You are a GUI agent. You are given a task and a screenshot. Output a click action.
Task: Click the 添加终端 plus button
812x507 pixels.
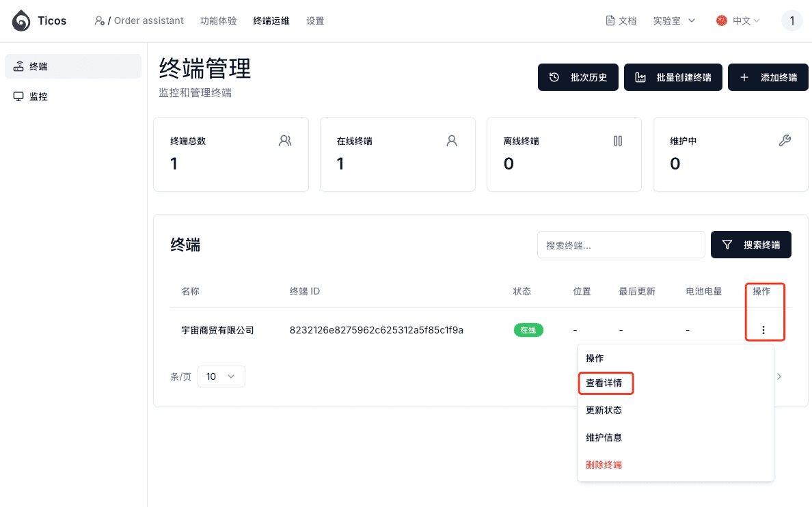pos(769,77)
